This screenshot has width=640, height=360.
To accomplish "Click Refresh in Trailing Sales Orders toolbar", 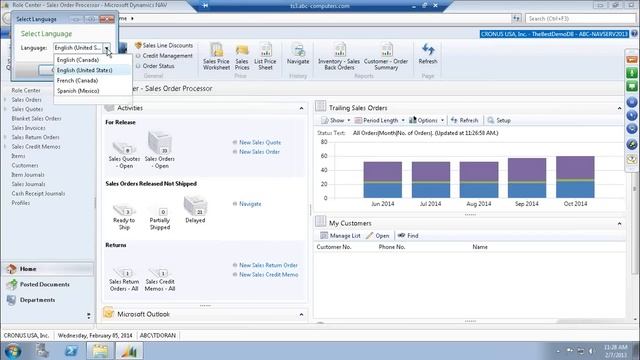I will 464,120.
